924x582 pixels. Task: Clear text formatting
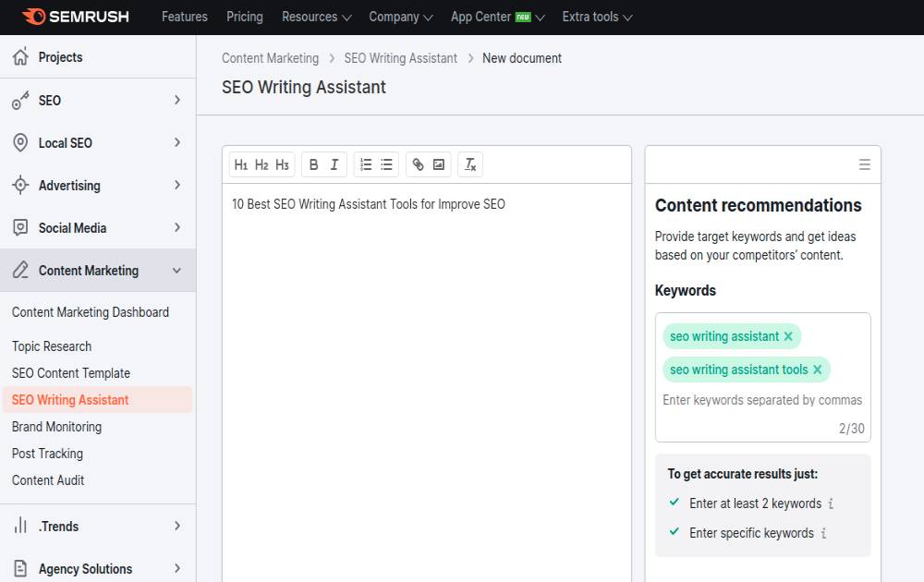click(x=470, y=165)
